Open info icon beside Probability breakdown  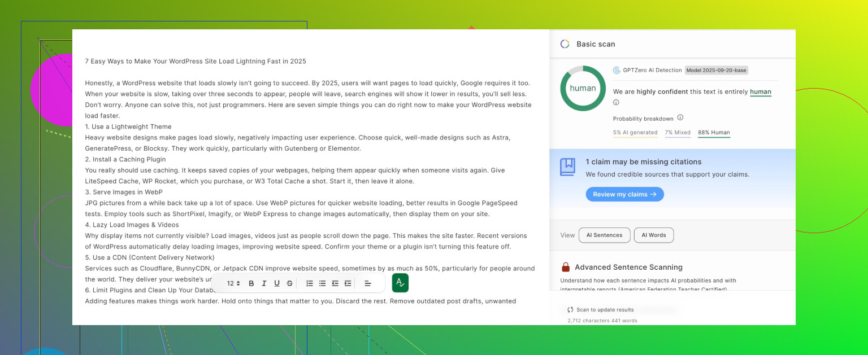point(680,118)
